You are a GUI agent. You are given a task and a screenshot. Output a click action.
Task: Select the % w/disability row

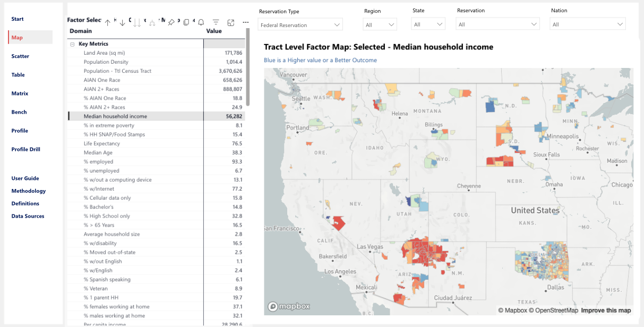pyautogui.click(x=156, y=243)
